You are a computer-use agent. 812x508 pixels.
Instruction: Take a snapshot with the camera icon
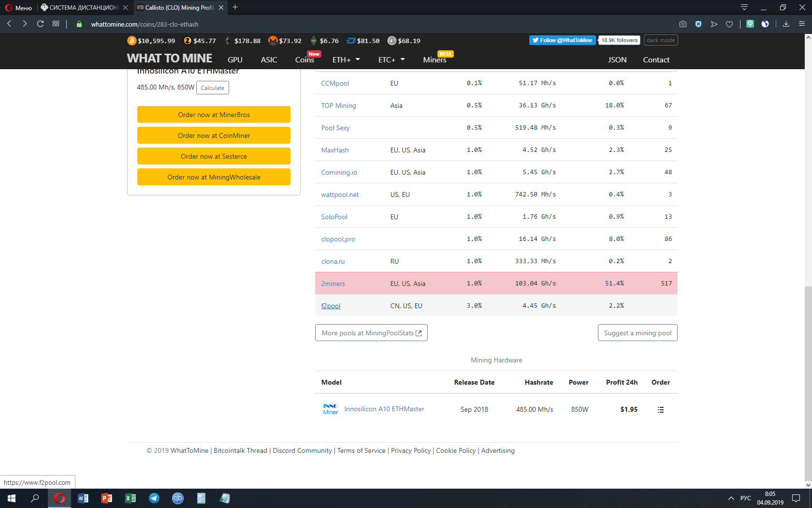(x=683, y=24)
